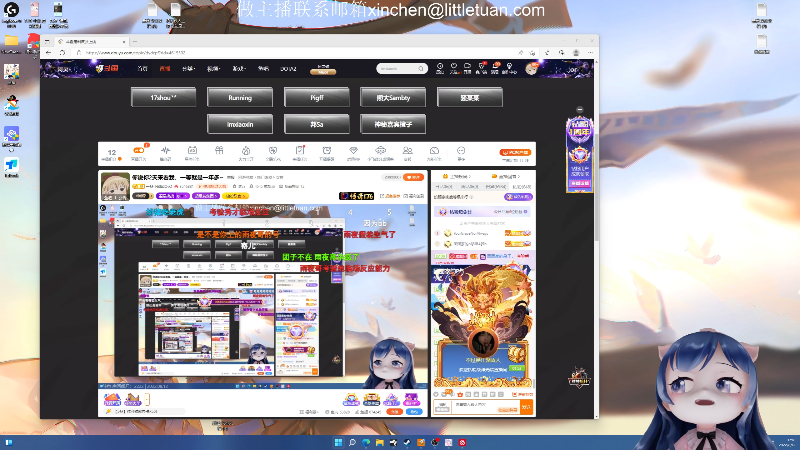Open the Windows Start button on taskbar
This screenshot has height=450, width=800.
[338, 442]
